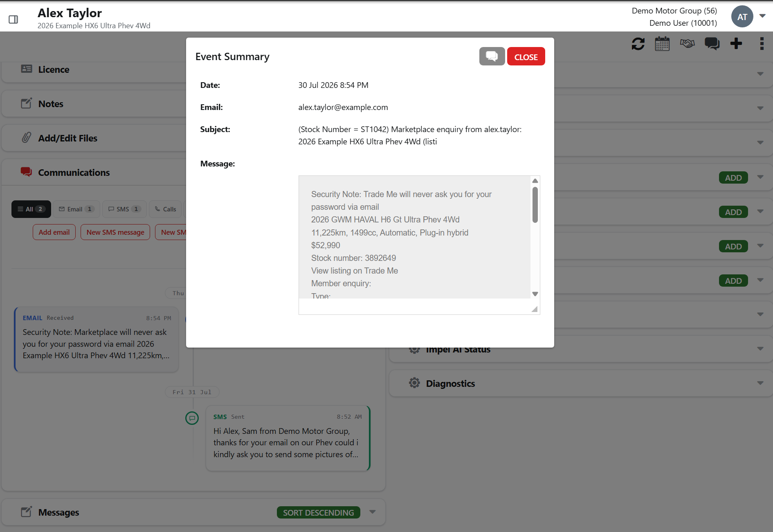
Task: Click the Diagnostics section heading
Action: pos(450,384)
